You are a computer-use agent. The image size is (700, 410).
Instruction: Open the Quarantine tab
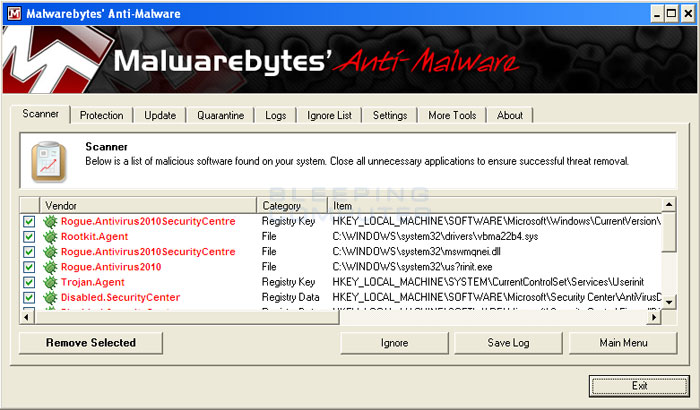click(x=221, y=115)
